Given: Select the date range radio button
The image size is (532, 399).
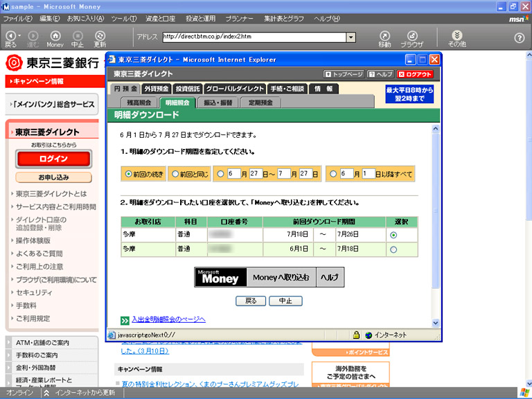Looking at the screenshot, I should pyautogui.click(x=220, y=174).
